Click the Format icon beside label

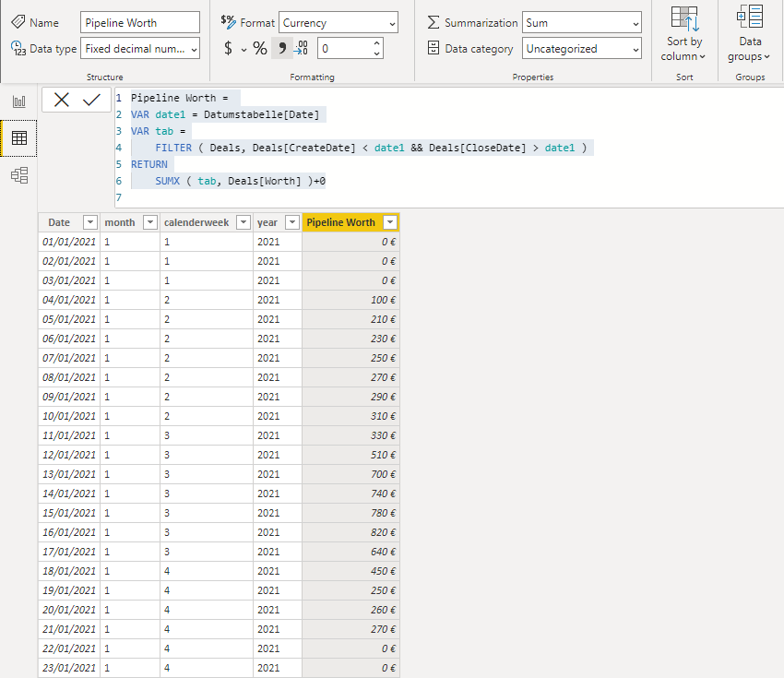(228, 21)
